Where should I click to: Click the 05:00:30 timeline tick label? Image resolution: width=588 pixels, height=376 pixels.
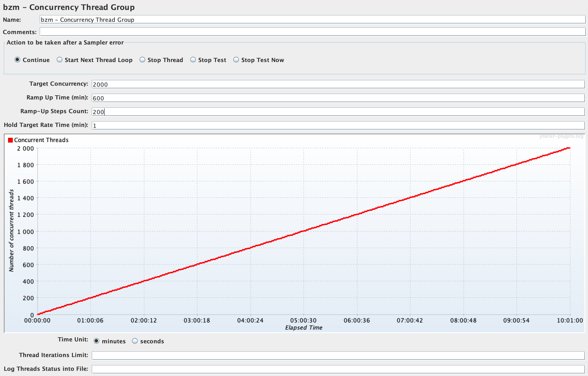[x=303, y=320]
